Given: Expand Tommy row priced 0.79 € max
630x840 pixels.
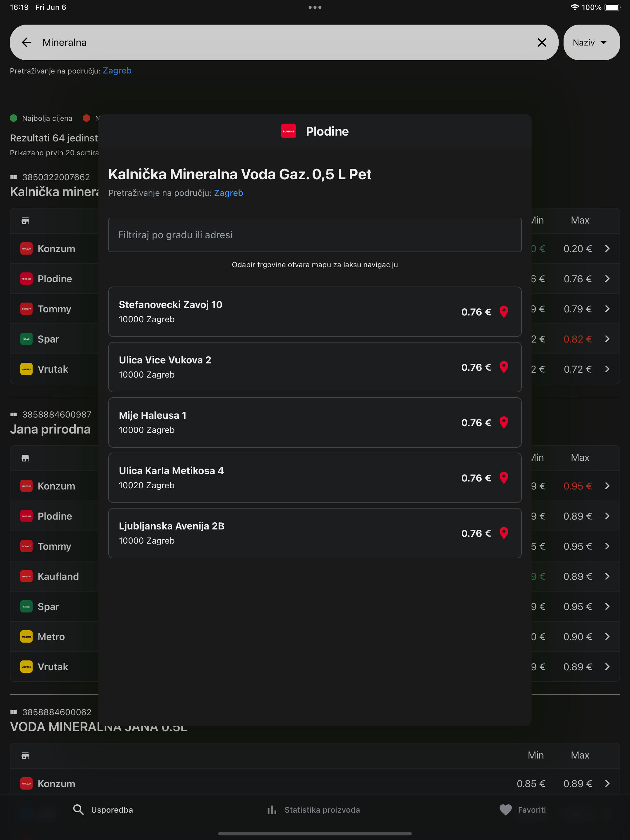Looking at the screenshot, I should pyautogui.click(x=607, y=309).
